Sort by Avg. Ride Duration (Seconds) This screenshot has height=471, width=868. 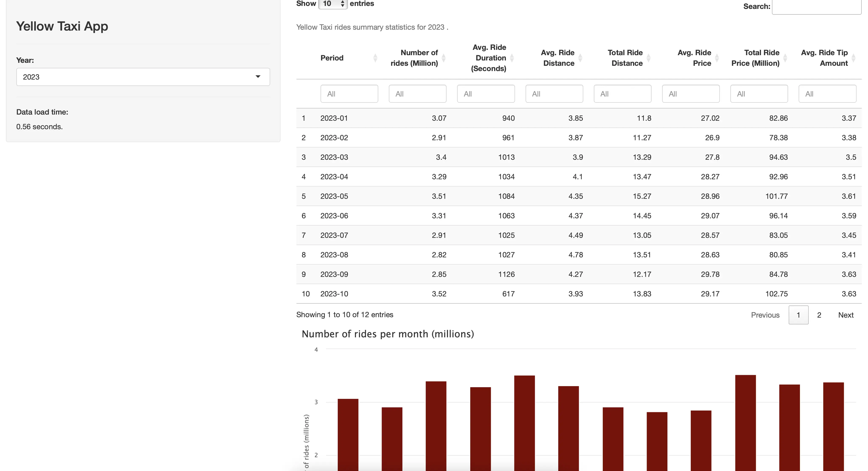click(x=486, y=58)
